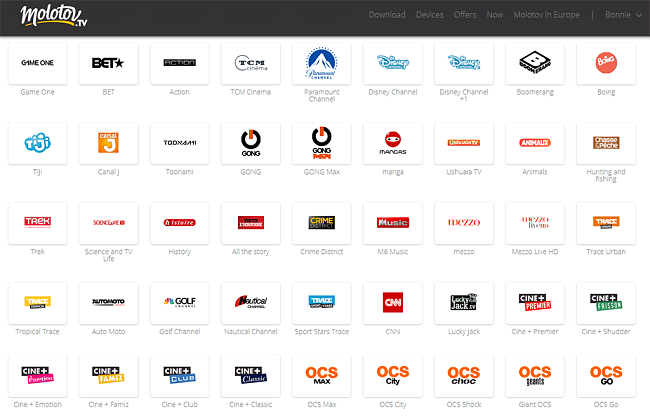Click the "Cine + Shudder" label
The image size is (650, 418).
point(606,331)
